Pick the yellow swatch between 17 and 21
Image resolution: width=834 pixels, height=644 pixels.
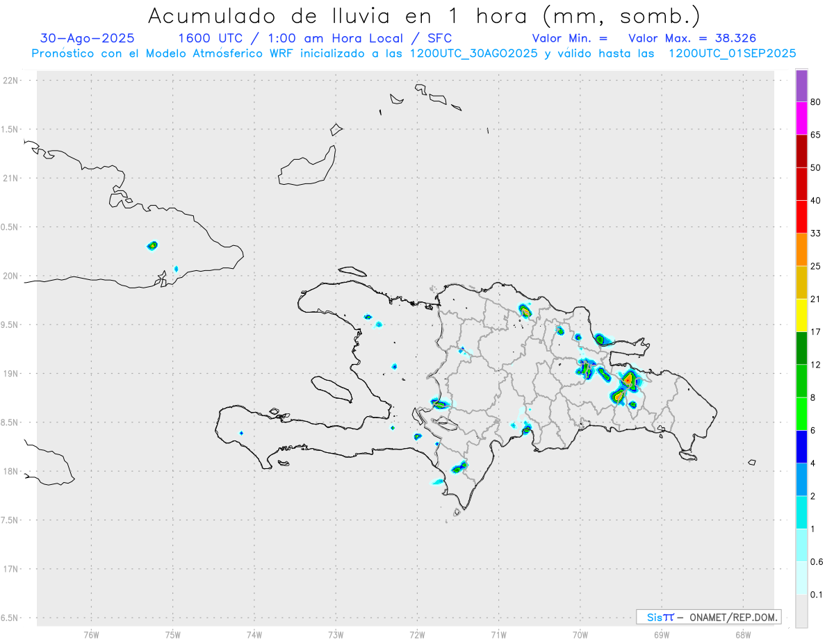click(801, 315)
